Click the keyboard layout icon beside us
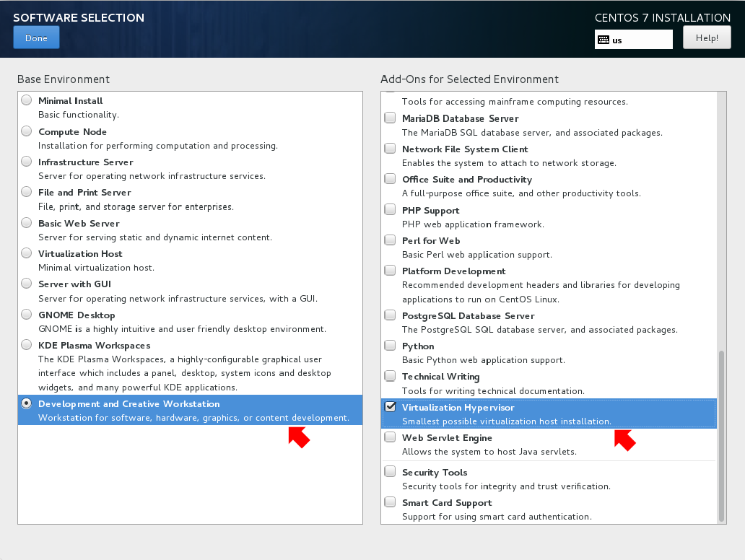745x560 pixels. (604, 40)
